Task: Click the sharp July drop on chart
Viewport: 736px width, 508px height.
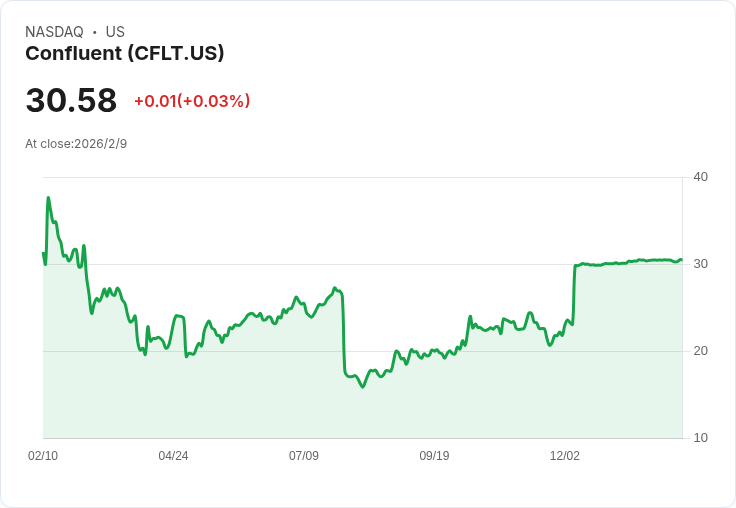Action: [x=344, y=333]
